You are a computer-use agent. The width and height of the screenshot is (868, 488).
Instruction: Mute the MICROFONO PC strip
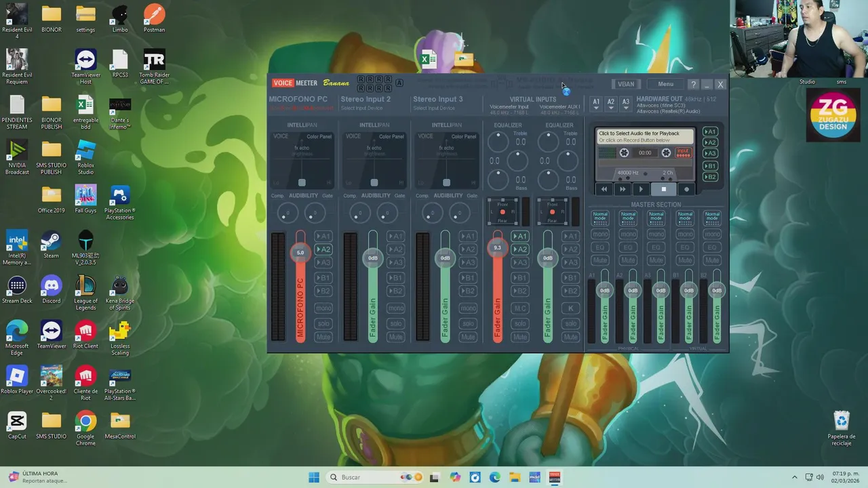(x=323, y=337)
